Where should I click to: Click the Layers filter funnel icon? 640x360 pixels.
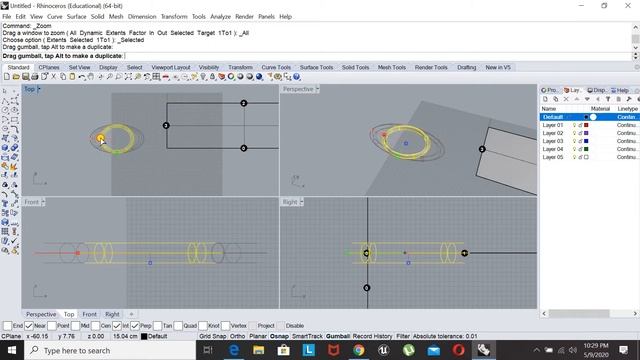608,99
